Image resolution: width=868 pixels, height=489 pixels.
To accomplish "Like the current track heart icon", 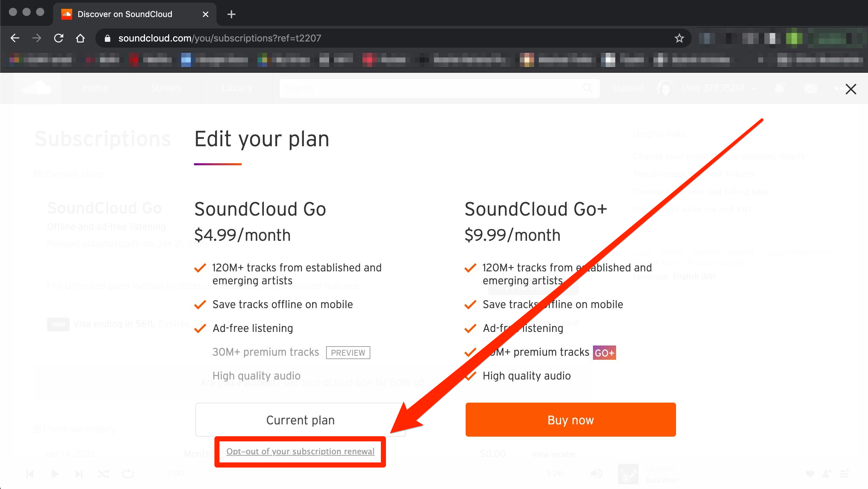I will click(x=810, y=474).
